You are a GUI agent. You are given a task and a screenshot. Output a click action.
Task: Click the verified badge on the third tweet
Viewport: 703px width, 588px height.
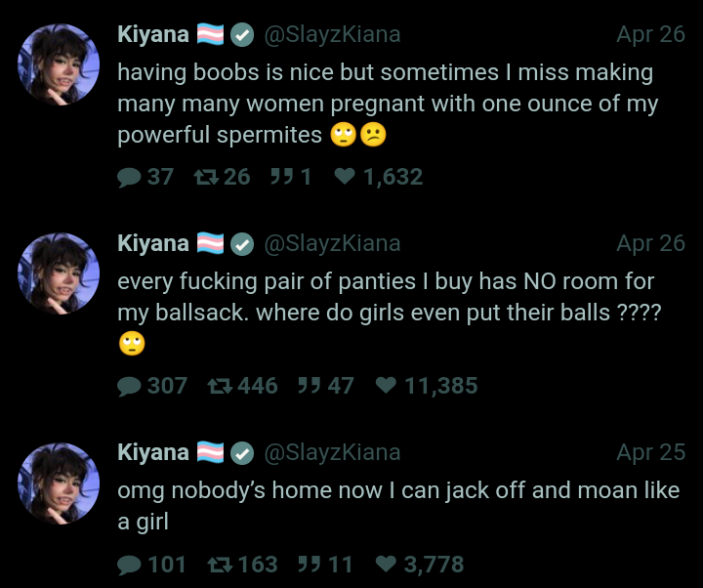(242, 453)
